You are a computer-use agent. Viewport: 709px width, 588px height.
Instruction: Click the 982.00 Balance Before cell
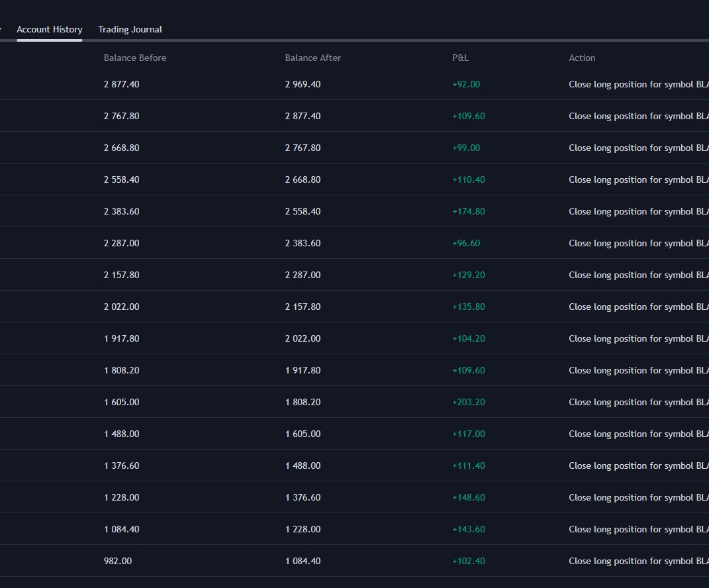tap(118, 561)
